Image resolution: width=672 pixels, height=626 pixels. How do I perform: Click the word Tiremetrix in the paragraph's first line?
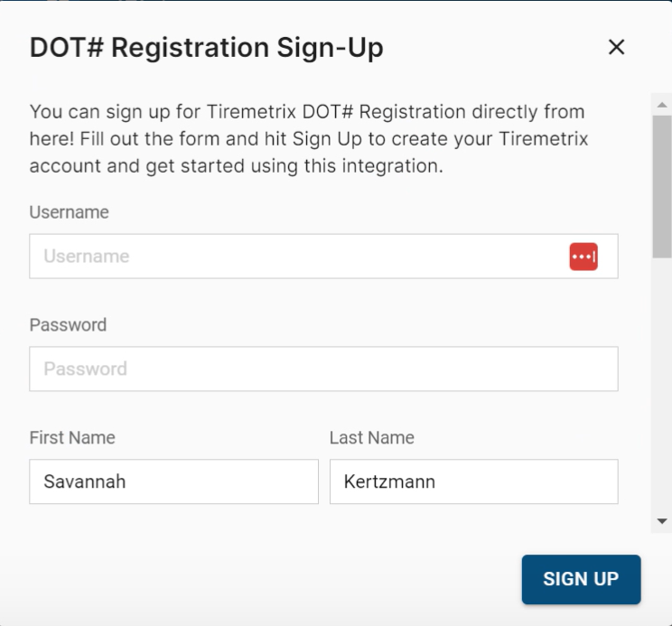[252, 112]
